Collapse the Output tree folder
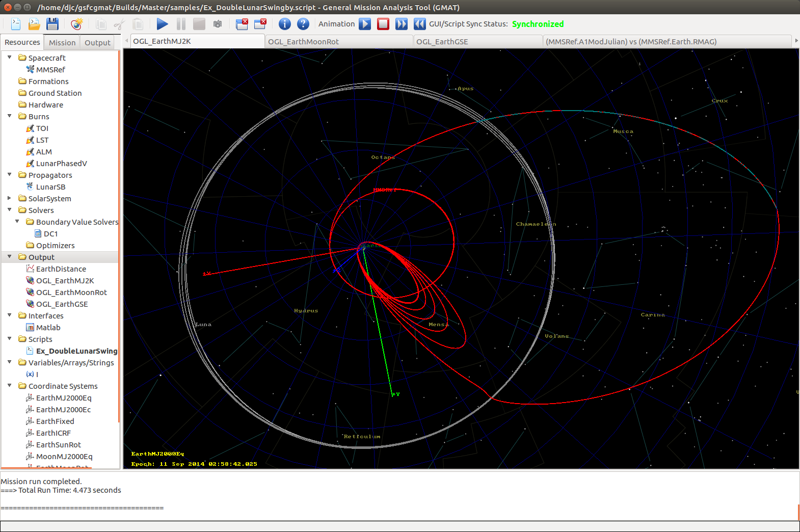Screen dimensions: 800x532 (x=9, y=257)
